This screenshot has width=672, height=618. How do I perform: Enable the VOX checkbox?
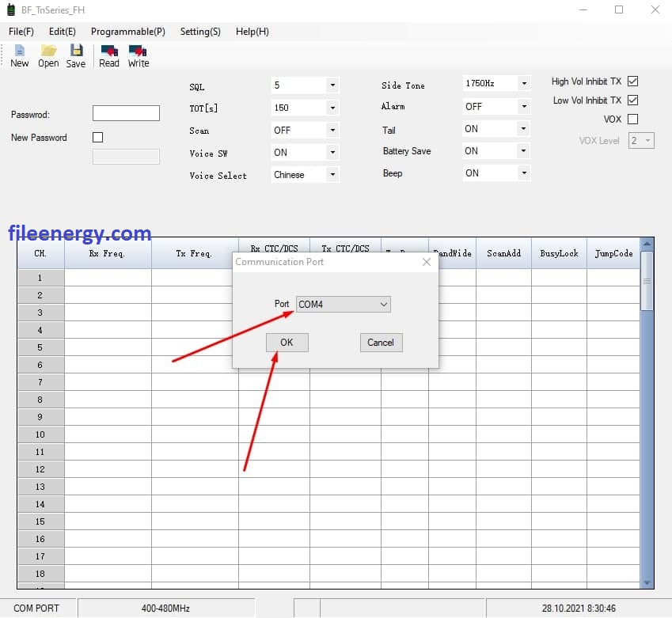click(x=632, y=119)
